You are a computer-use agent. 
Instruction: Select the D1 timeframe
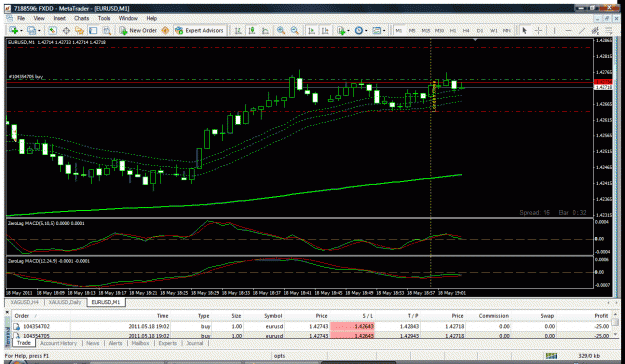(x=480, y=30)
